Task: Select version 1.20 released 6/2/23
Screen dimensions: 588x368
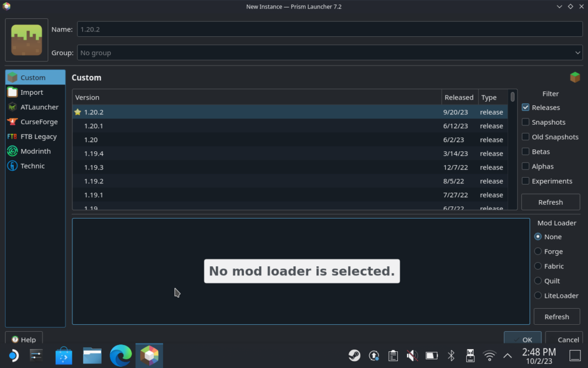Action: [290, 140]
